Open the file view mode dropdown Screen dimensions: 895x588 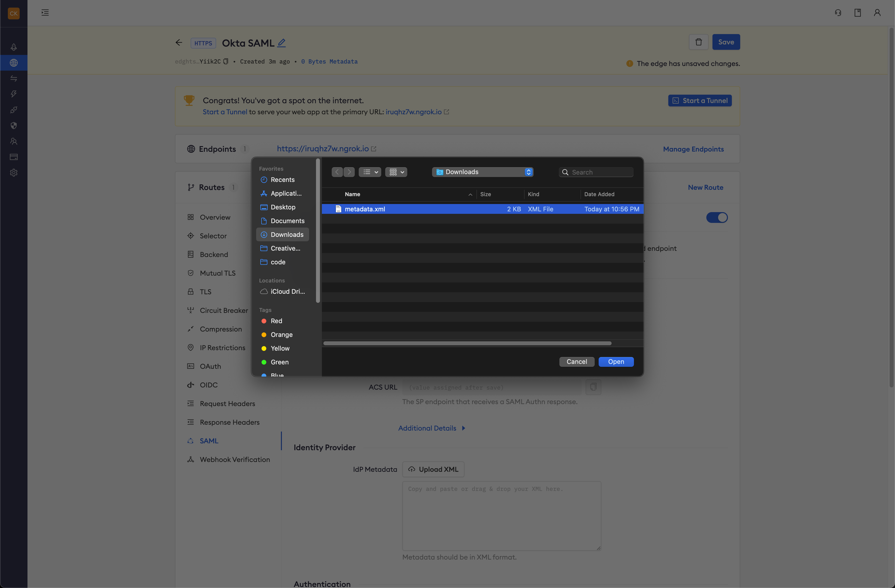pyautogui.click(x=370, y=172)
